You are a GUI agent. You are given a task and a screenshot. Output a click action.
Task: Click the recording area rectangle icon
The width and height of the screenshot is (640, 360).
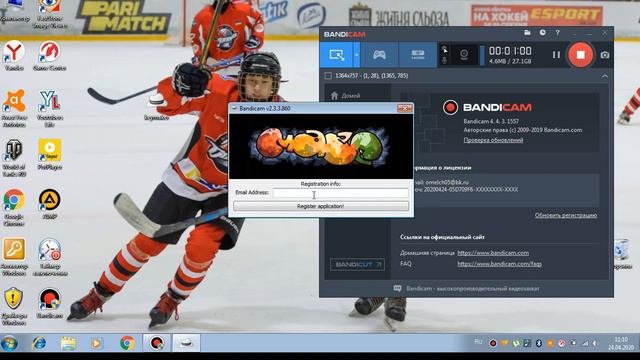click(x=328, y=76)
